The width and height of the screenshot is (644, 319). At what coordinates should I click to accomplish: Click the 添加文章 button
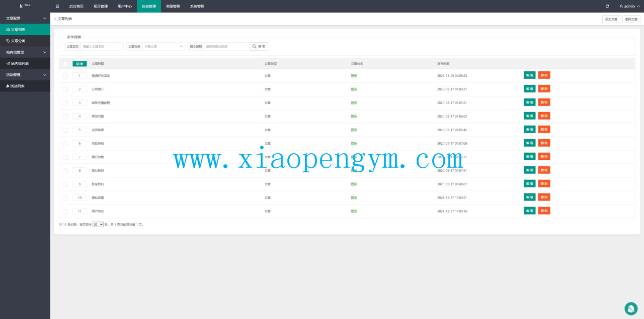(x=611, y=19)
